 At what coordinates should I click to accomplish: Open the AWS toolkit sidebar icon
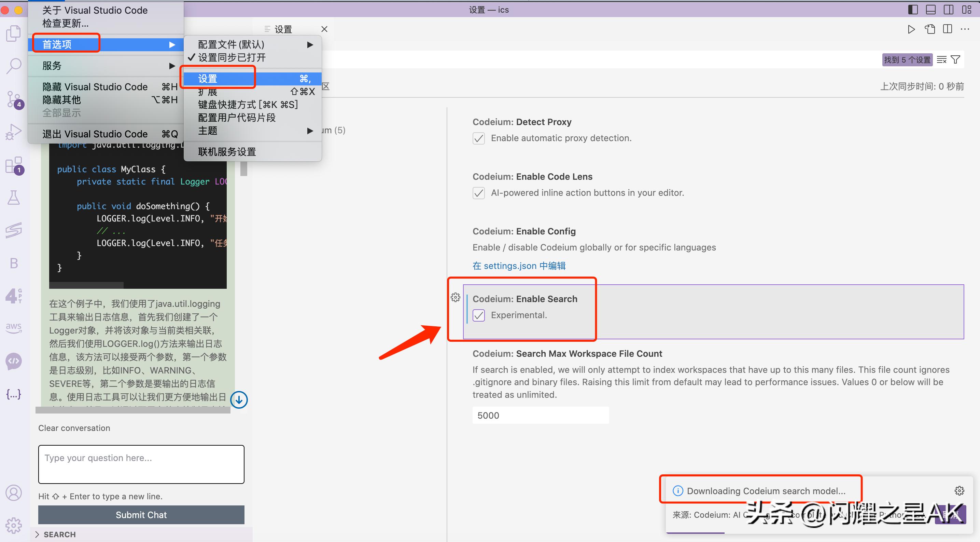[x=14, y=328]
